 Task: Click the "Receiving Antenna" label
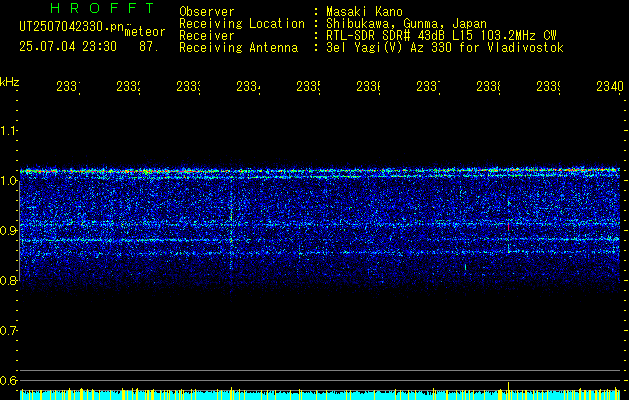tap(238, 48)
